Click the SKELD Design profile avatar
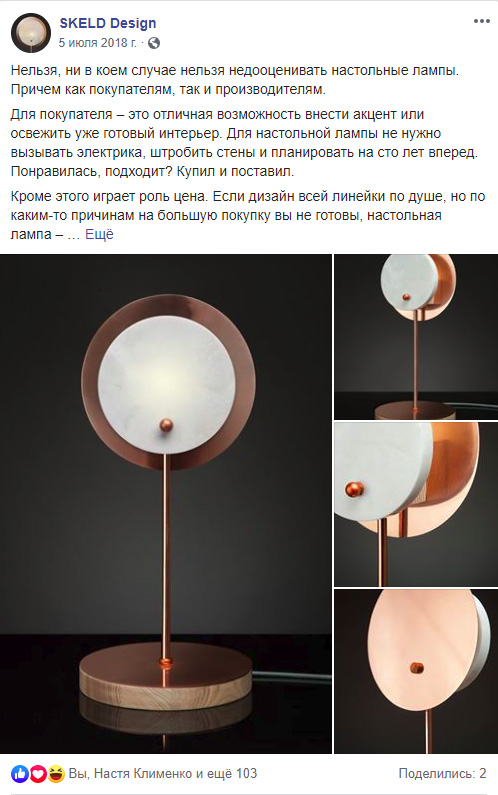The height and width of the screenshot is (795, 498). (x=31, y=33)
